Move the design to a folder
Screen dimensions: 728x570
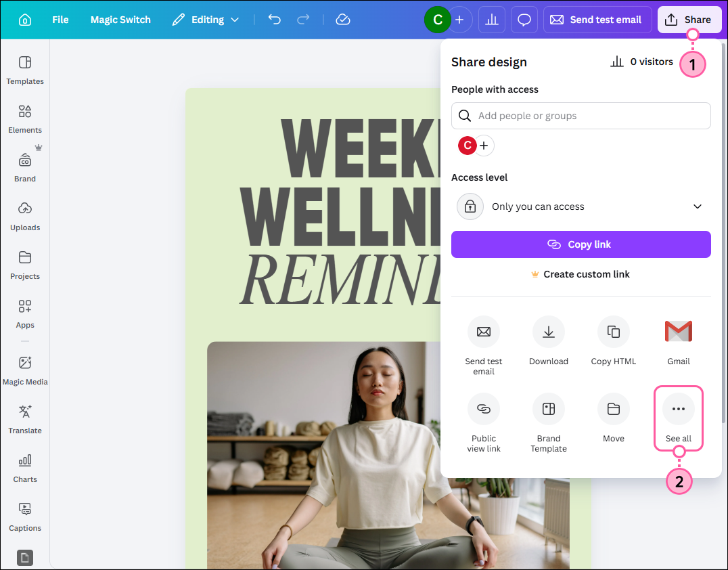tap(613, 420)
